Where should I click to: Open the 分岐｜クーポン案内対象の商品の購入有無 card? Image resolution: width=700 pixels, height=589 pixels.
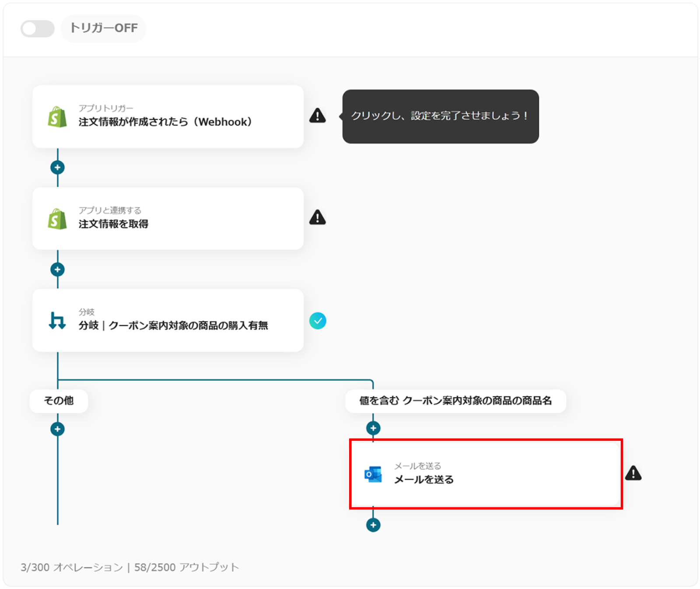168,320
